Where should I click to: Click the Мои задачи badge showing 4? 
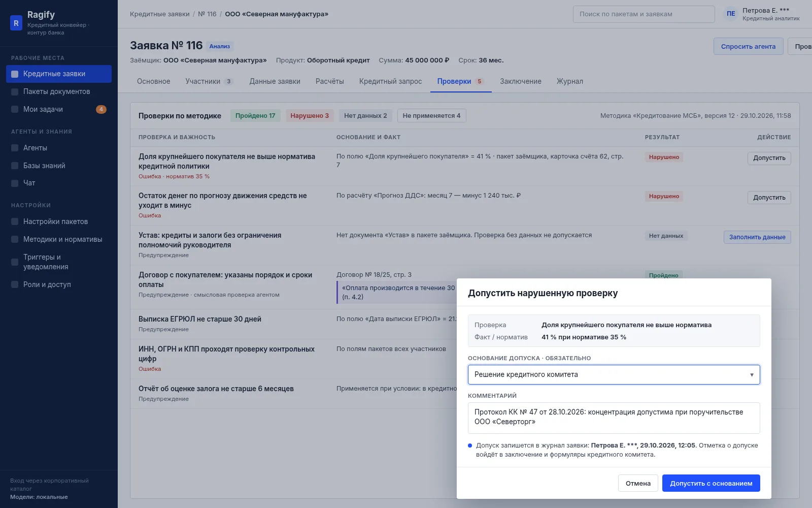pyautogui.click(x=101, y=109)
